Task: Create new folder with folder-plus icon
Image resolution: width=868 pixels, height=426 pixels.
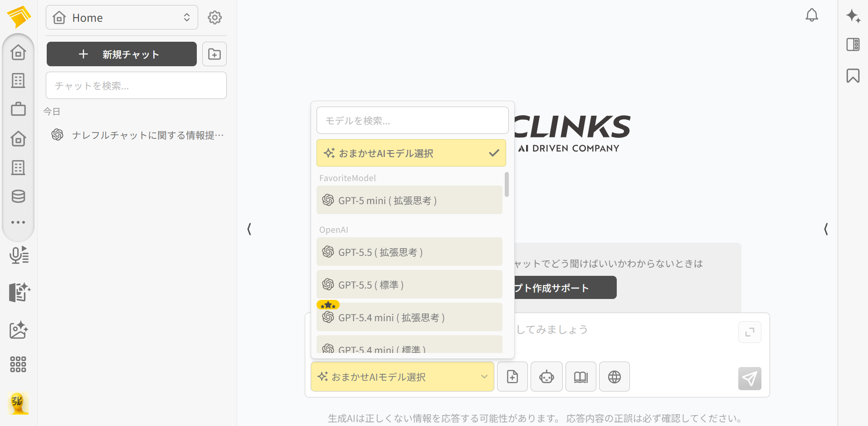Action: pos(215,54)
